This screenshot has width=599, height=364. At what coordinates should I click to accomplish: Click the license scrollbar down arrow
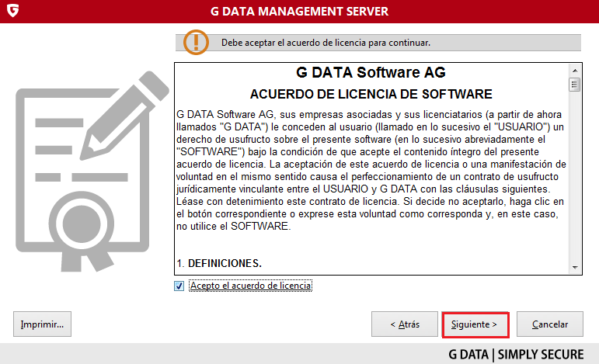tap(575, 265)
